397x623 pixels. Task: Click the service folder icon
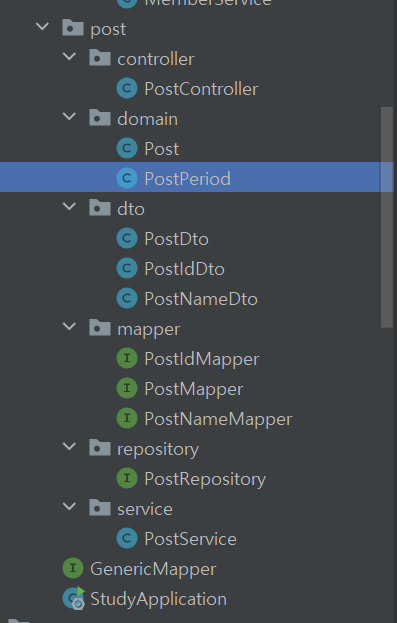tap(100, 508)
